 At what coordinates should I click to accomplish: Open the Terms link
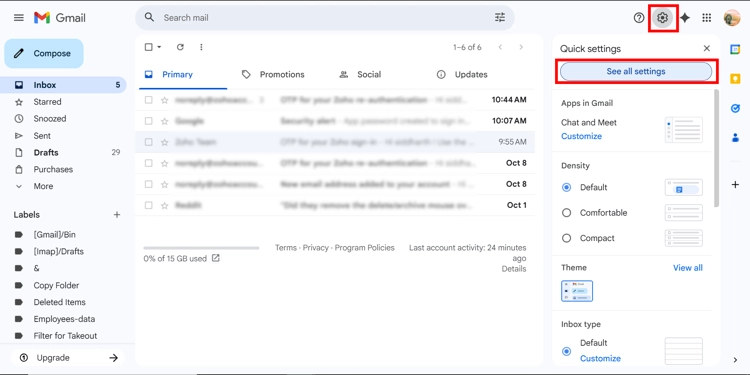(x=286, y=248)
